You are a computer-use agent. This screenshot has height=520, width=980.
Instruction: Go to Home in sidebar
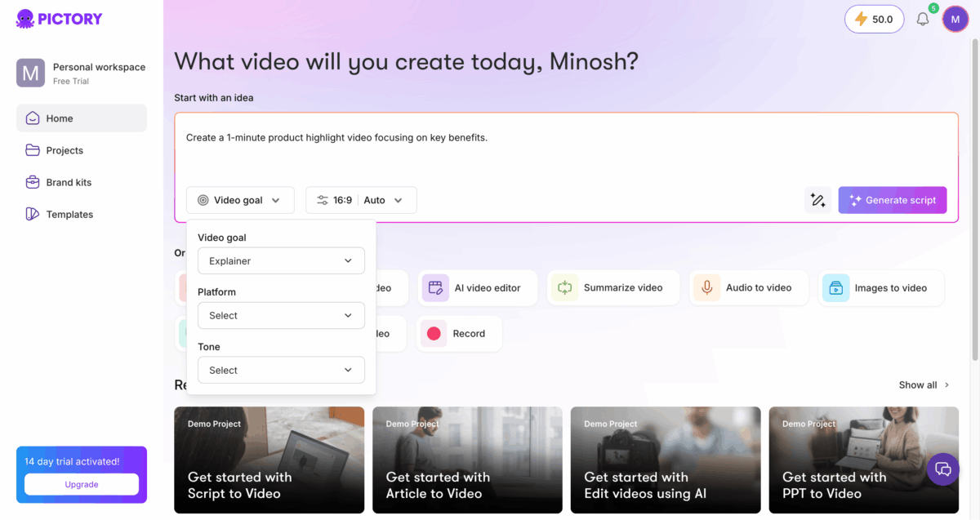pyautogui.click(x=82, y=118)
